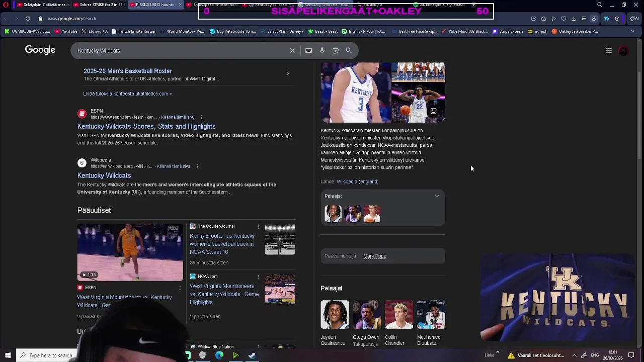
Task: Search tabs with the top-right magnifier
Action: 600,5
